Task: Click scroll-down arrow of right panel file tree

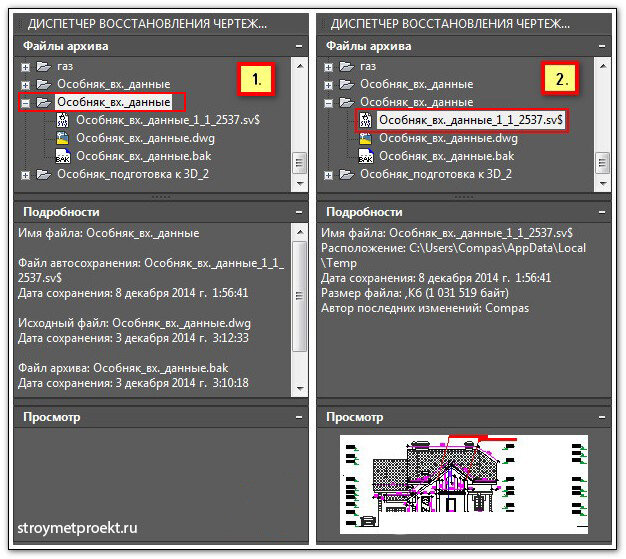Action: tap(603, 184)
